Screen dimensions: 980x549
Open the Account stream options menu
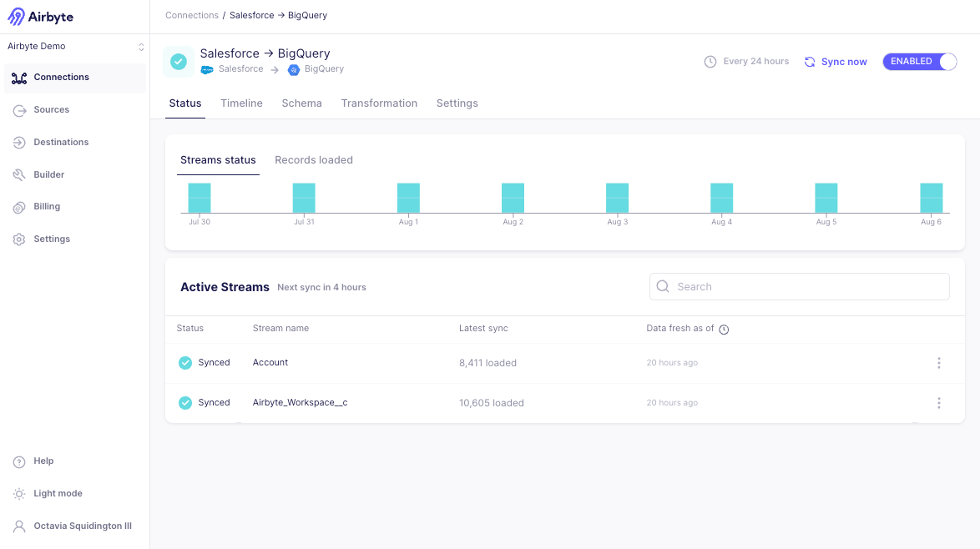[x=938, y=363]
